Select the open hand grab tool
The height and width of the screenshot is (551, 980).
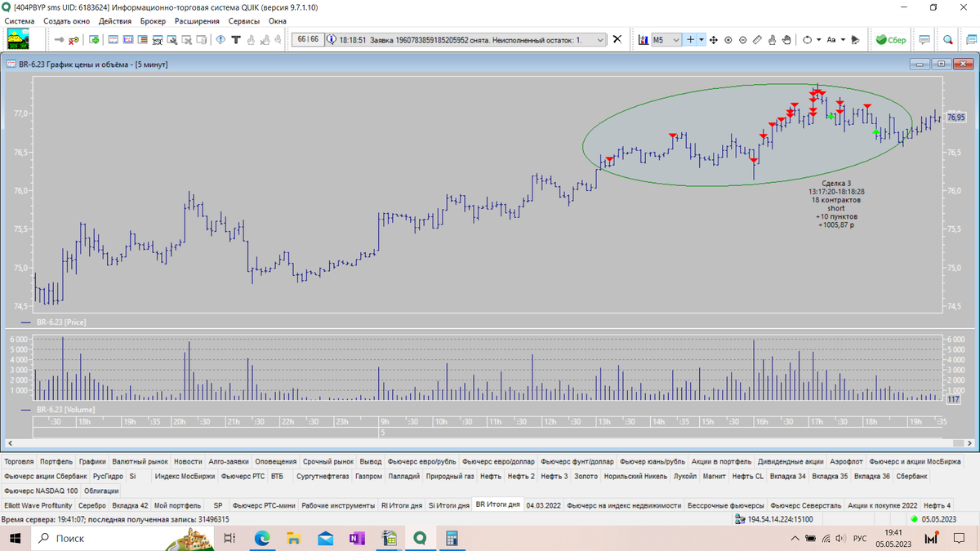pos(786,39)
